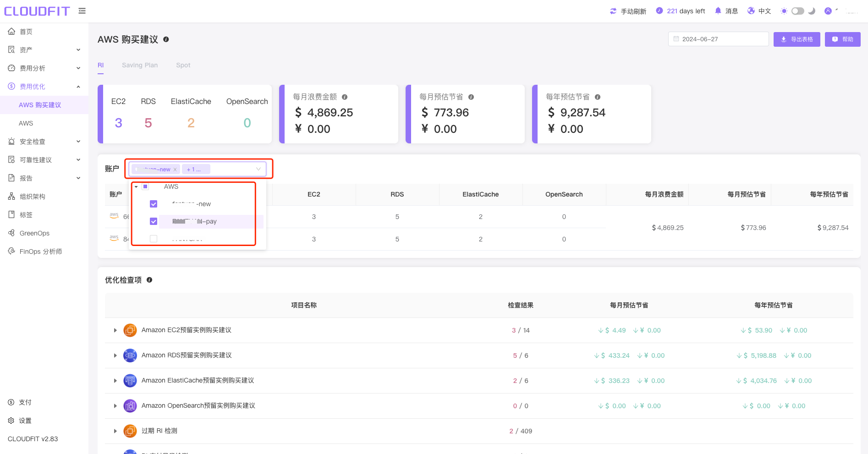Switch to the Spot tab
The image size is (868, 454).
pyautogui.click(x=183, y=65)
